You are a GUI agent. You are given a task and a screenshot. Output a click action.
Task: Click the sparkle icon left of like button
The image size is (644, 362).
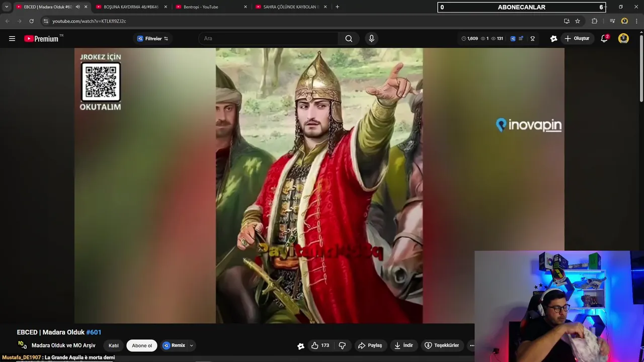(300, 345)
